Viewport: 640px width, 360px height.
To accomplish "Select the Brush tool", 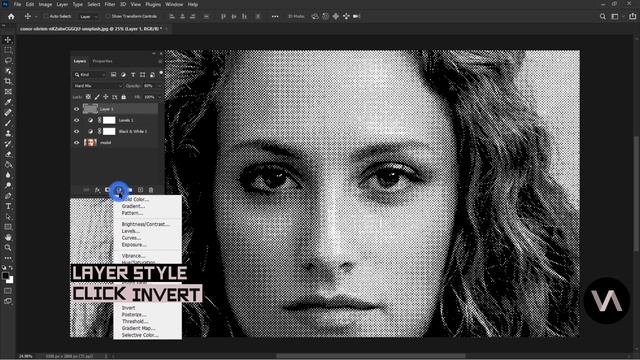I will [x=8, y=123].
